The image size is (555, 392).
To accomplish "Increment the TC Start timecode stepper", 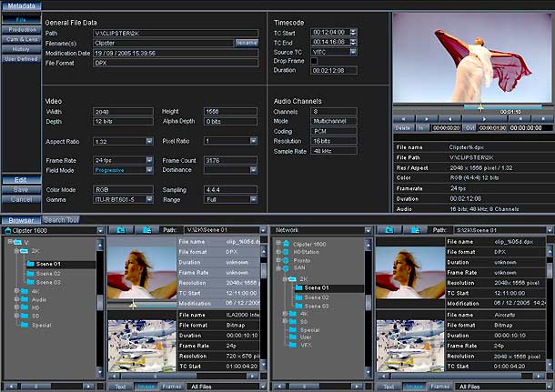I will click(x=353, y=30).
